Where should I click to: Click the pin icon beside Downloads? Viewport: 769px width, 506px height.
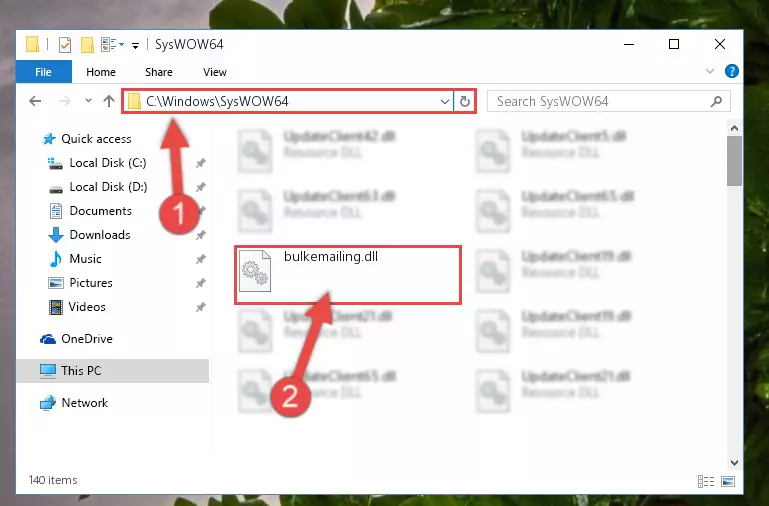point(201,235)
